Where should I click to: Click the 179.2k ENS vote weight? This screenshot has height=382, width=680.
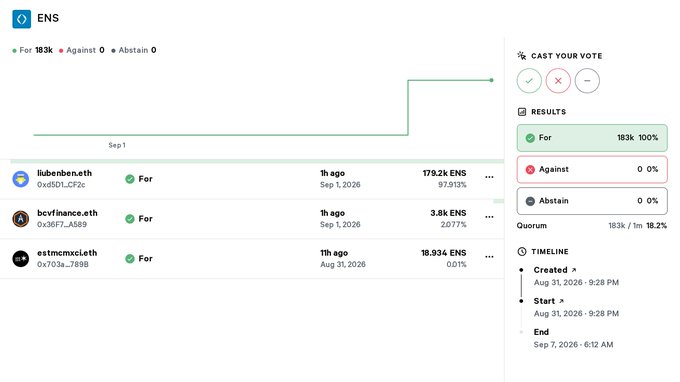coord(445,173)
